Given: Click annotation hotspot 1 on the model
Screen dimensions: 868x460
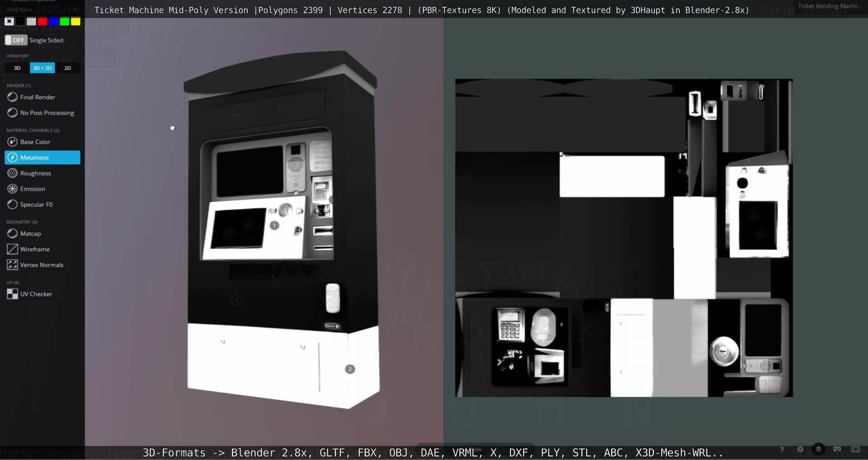Looking at the screenshot, I should (274, 225).
